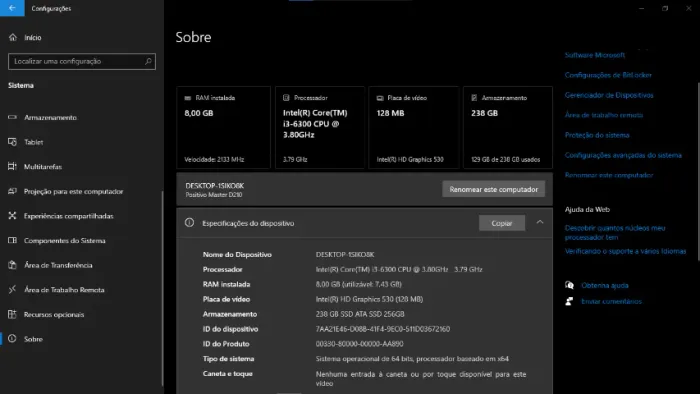Open Configurações avançadas do sistema link
This screenshot has width=700, height=394.
click(x=623, y=155)
